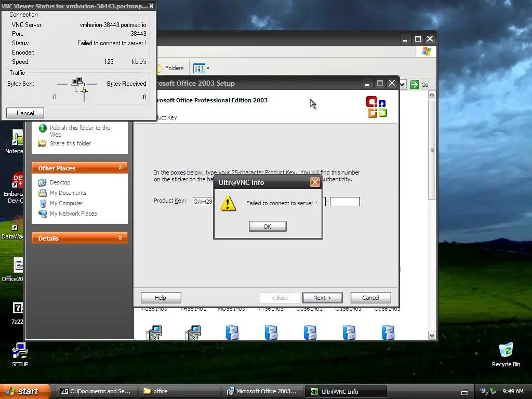Click the My Computer icon in sidebar
The height and width of the screenshot is (399, 532).
43,203
